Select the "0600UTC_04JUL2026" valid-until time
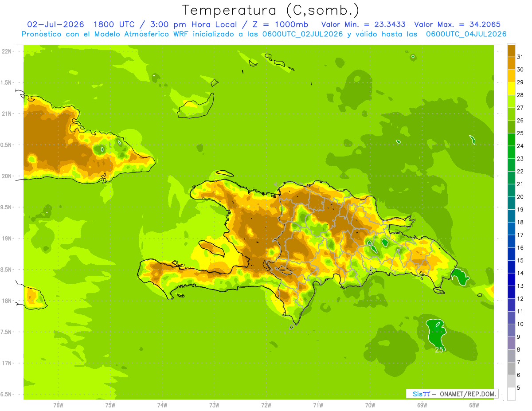 [466, 34]
